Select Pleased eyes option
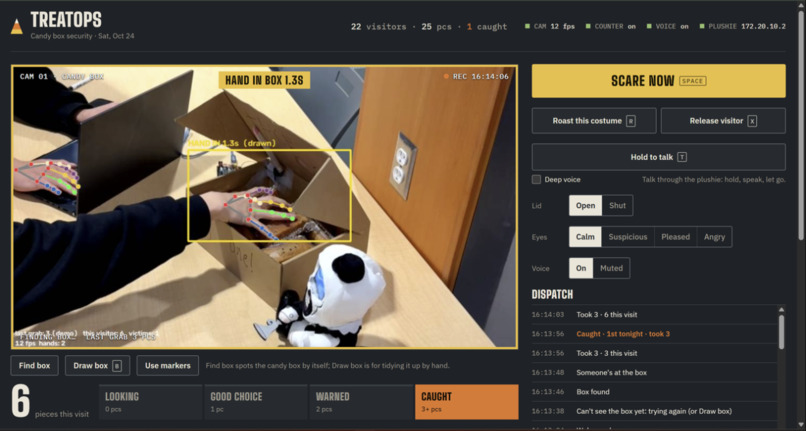Viewport: 806px width, 431px height. 675,237
